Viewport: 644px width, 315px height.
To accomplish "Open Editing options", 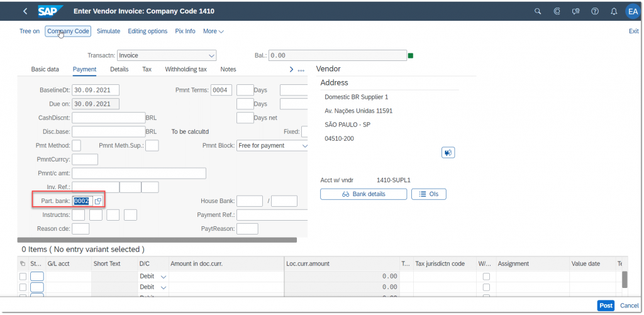I will [147, 31].
